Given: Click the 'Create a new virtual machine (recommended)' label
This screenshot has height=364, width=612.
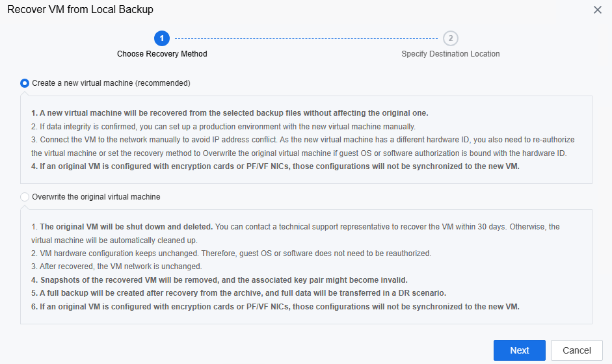Looking at the screenshot, I should [x=111, y=83].
